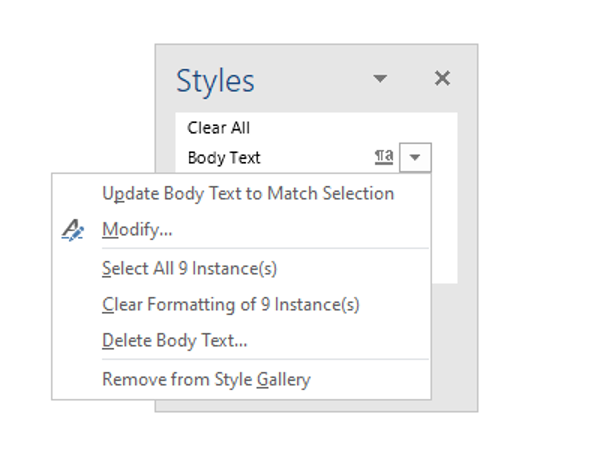Choose Update Body Text to Match Selection

(x=248, y=193)
